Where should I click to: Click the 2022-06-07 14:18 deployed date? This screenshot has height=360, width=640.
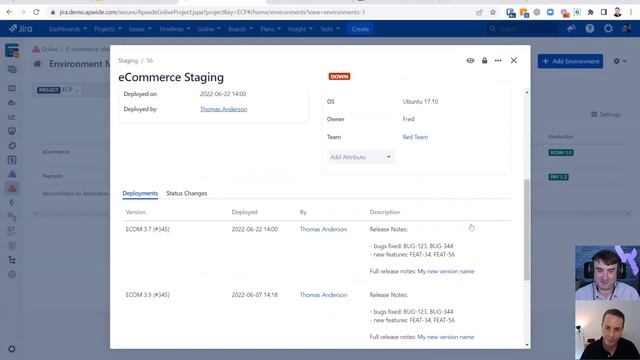point(255,295)
